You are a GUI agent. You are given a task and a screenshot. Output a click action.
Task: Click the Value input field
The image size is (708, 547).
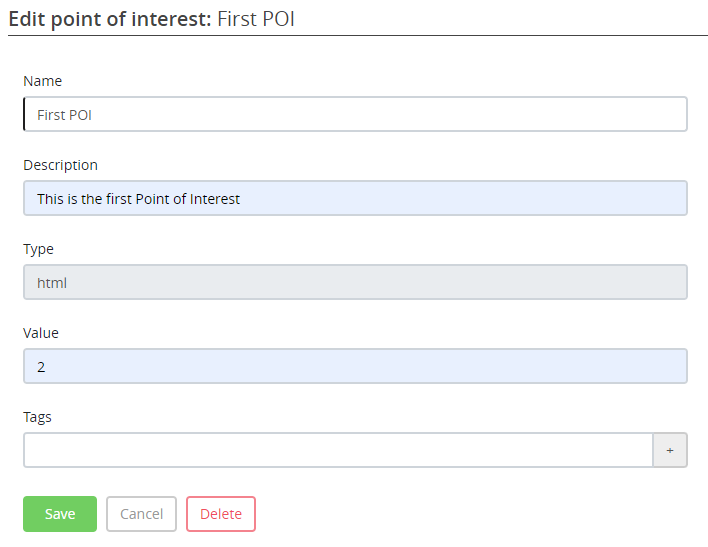(x=355, y=366)
